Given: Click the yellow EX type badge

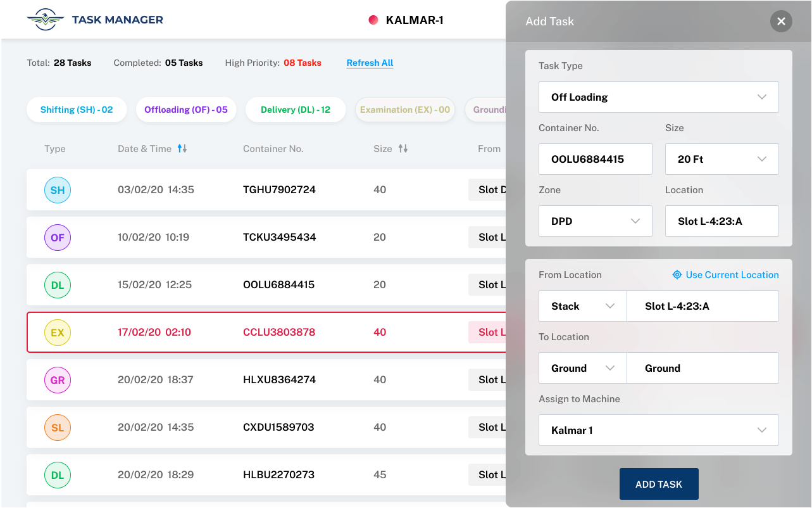Looking at the screenshot, I should (x=58, y=333).
